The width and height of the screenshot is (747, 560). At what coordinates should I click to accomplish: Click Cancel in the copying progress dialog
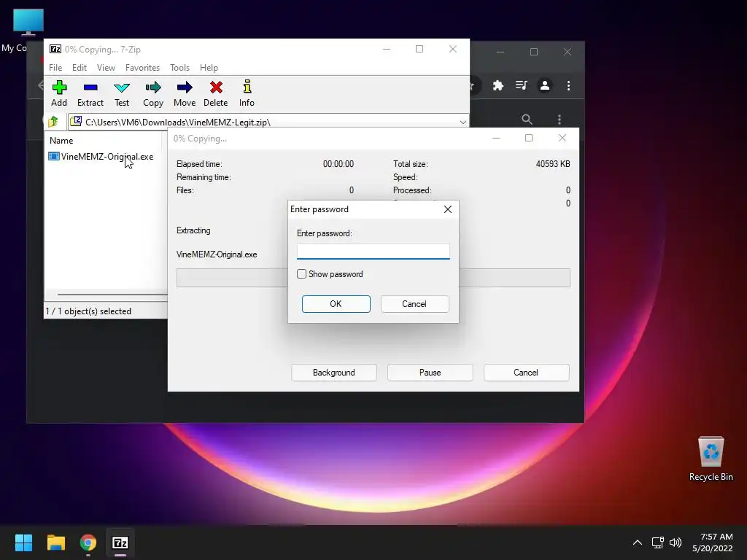click(526, 373)
